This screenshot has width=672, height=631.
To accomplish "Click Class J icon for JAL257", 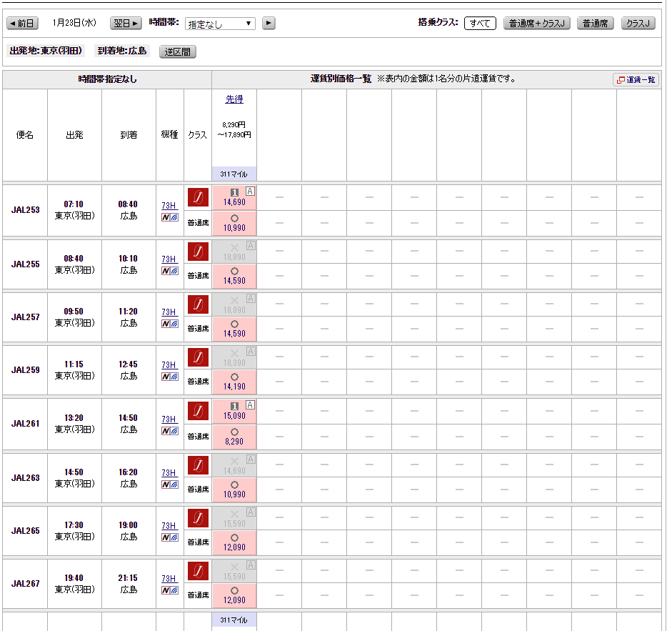I will pyautogui.click(x=198, y=304).
